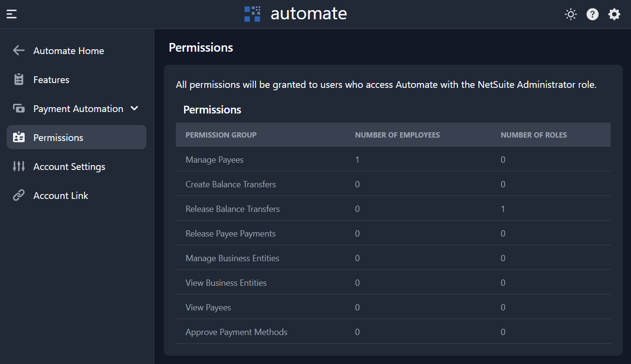This screenshot has width=631, height=364.
Task: Open the Manage Payees permission group
Action: coord(215,160)
